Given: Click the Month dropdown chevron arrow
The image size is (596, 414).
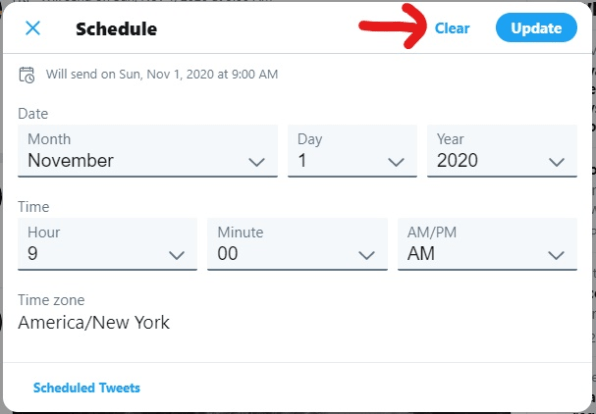Looking at the screenshot, I should (257, 162).
